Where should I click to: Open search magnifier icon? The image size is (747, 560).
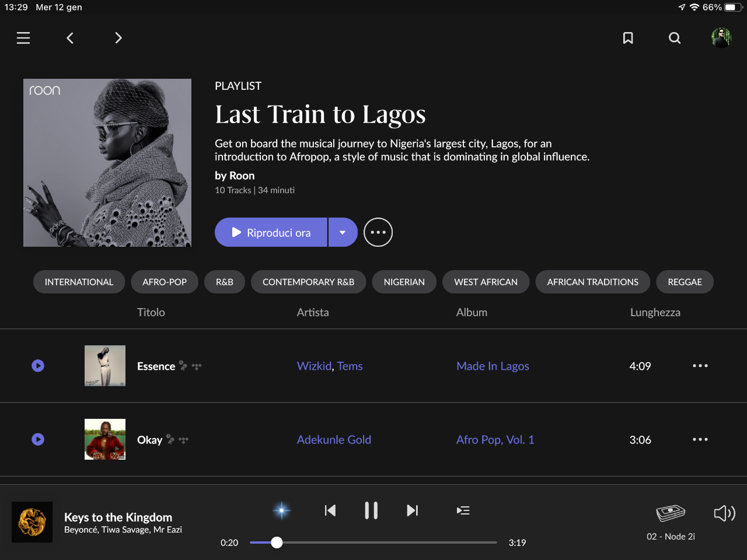[x=675, y=38]
